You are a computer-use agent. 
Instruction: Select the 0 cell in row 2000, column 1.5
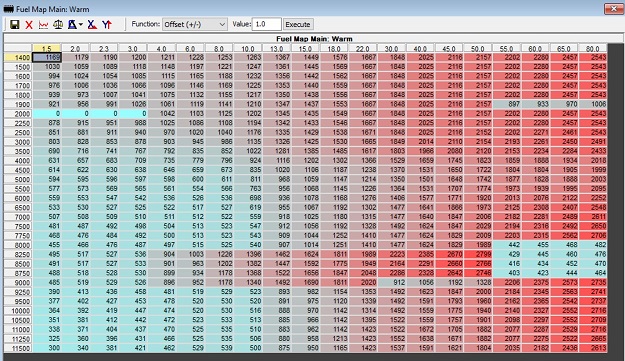(47, 114)
